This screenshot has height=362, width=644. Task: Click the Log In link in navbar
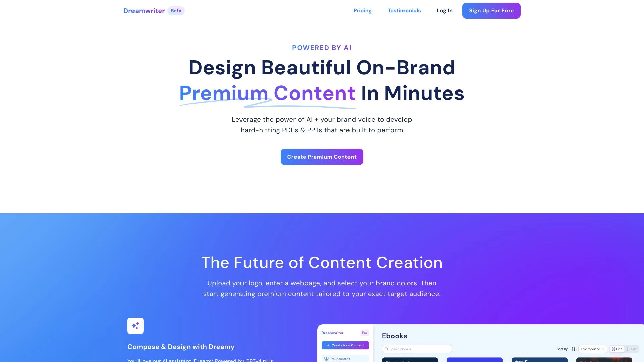444,11
